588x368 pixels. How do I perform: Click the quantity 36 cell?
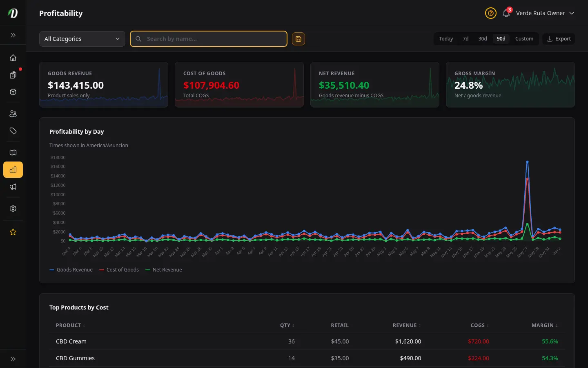[291, 341]
